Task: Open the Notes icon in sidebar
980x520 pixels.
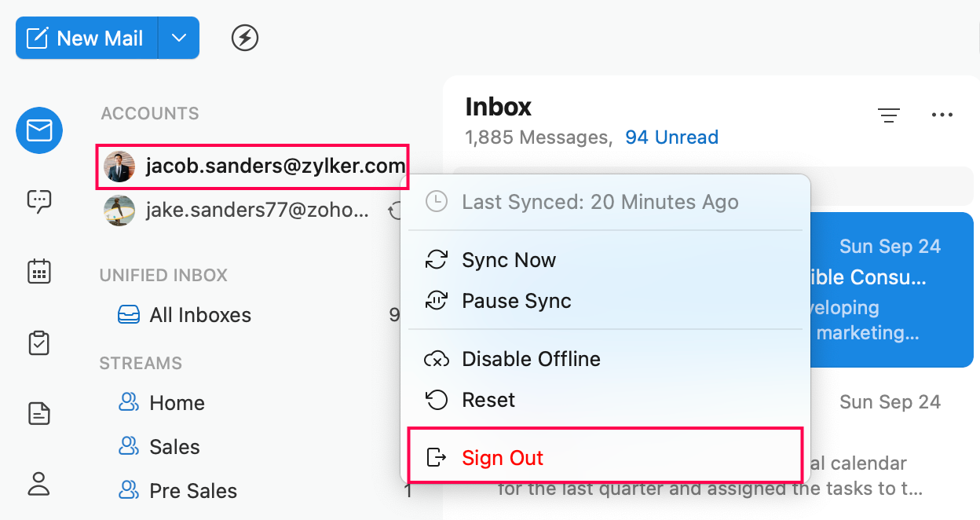Action: click(39, 413)
